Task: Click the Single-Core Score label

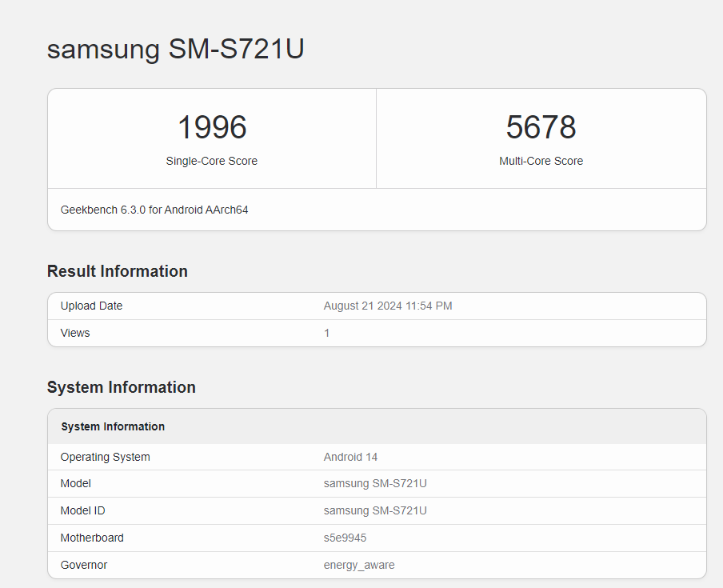Action: (x=211, y=161)
